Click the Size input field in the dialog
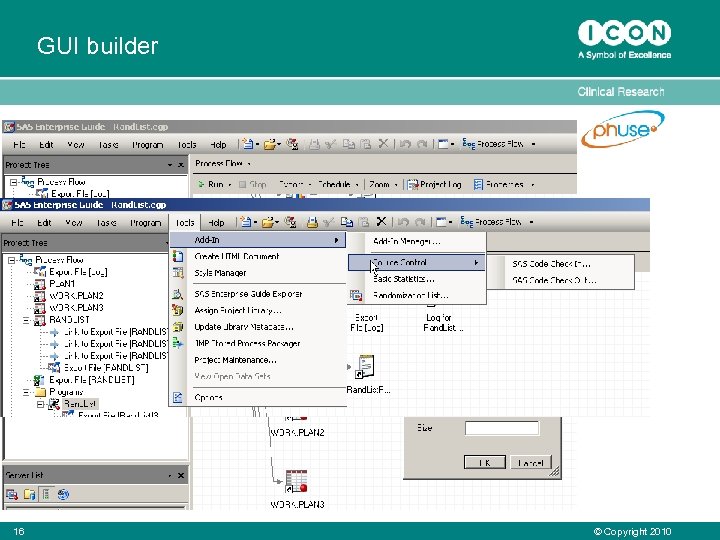Image resolution: width=720 pixels, height=540 pixels. [x=501, y=428]
